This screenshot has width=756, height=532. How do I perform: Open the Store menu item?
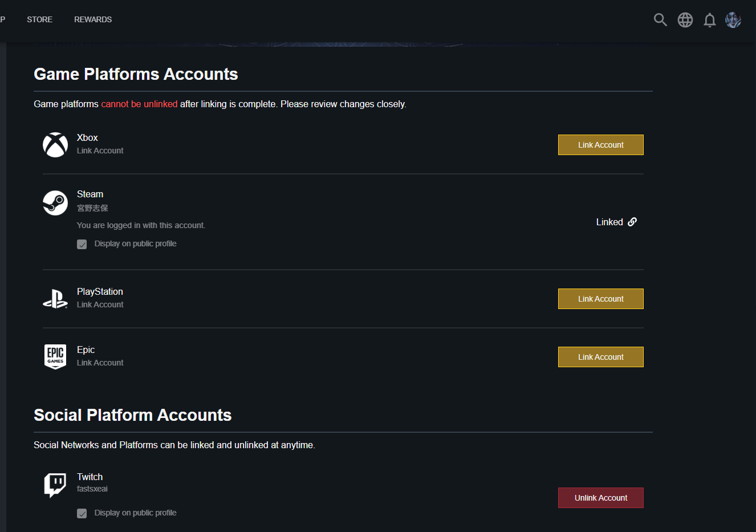(39, 19)
